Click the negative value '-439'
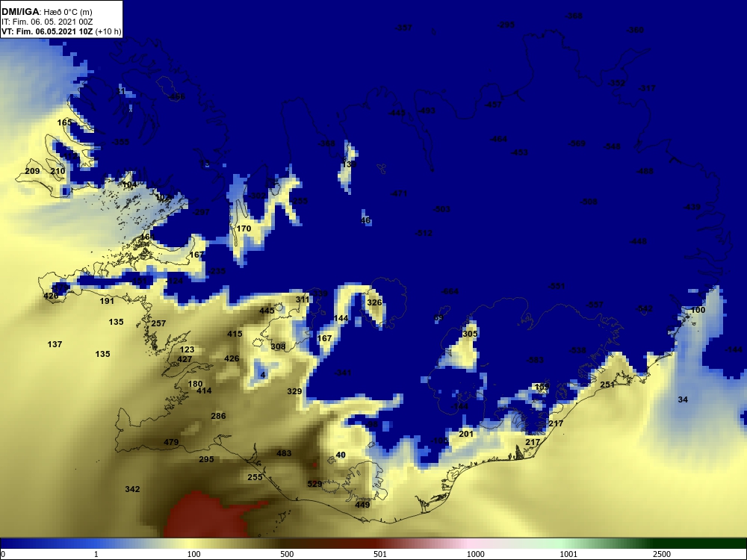 (x=692, y=207)
